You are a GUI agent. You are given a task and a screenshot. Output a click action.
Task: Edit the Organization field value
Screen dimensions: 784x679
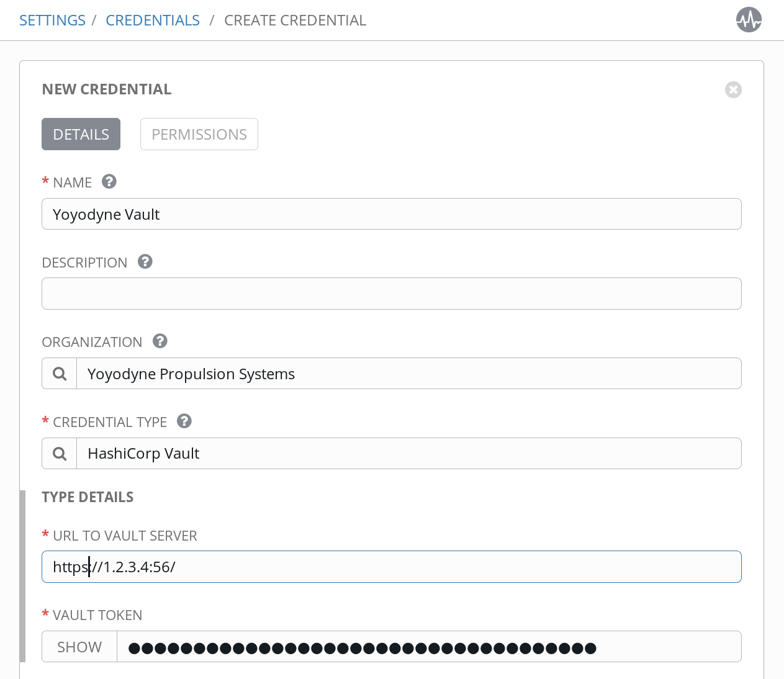tap(409, 374)
